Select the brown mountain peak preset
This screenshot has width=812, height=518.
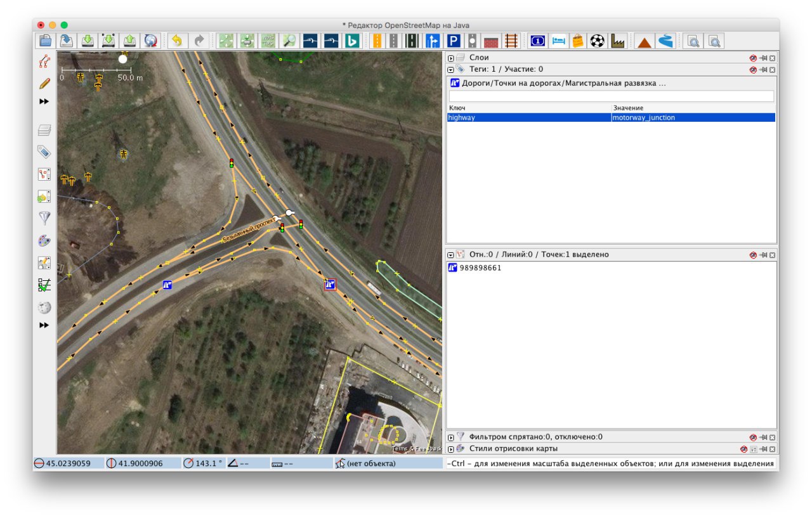[645, 41]
